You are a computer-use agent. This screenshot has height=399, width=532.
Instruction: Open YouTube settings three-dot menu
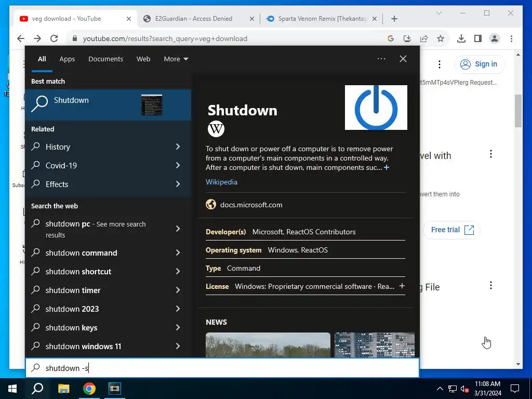click(x=440, y=64)
